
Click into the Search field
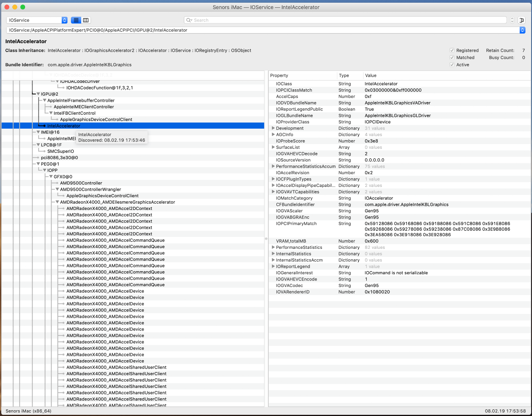pos(347,20)
